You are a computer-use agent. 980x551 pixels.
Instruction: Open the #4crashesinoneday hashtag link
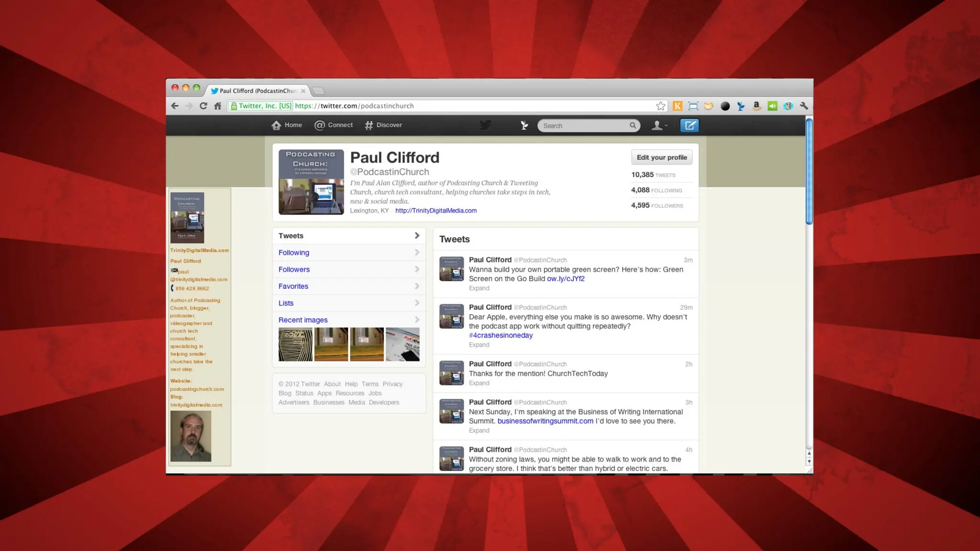501,335
